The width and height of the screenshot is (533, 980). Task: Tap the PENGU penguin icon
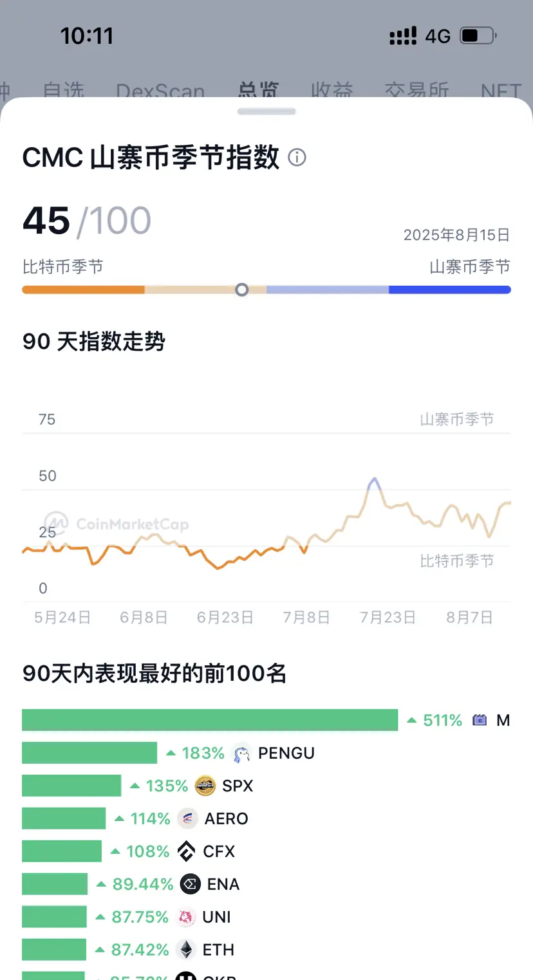(241, 753)
